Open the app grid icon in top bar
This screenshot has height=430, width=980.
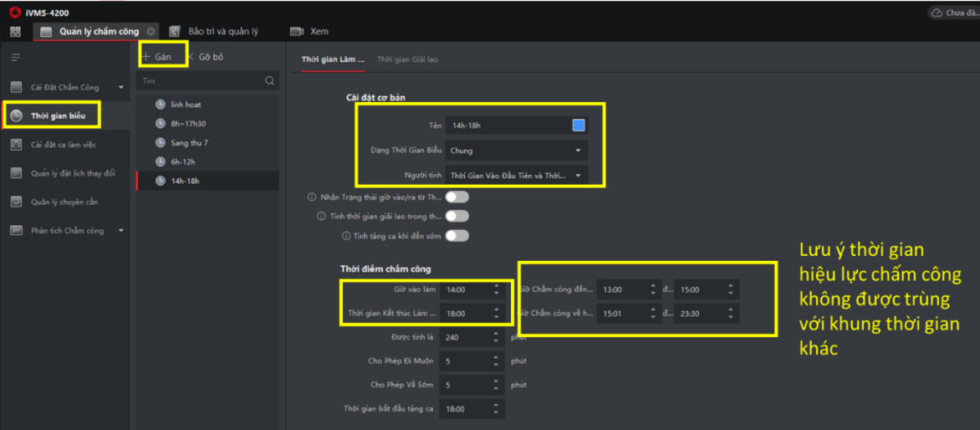point(15,32)
